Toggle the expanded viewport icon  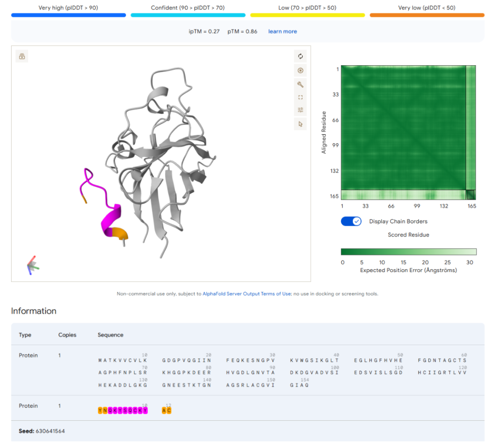point(300,98)
